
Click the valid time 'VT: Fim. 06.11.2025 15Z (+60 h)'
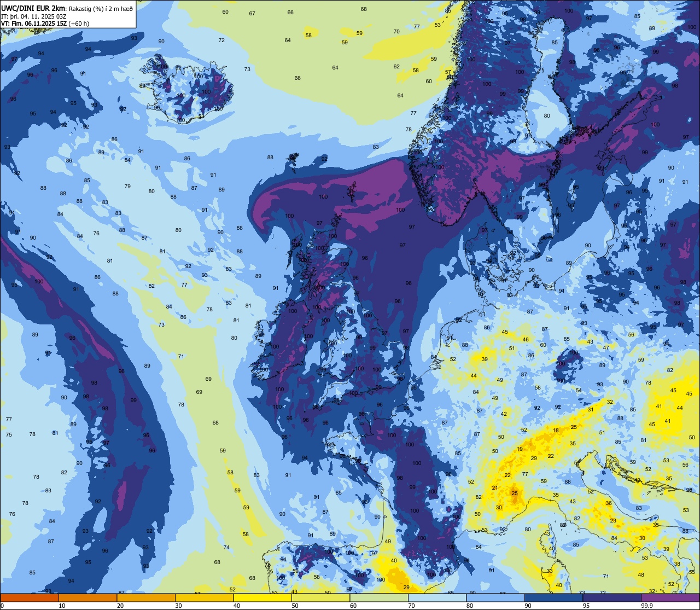(x=45, y=24)
